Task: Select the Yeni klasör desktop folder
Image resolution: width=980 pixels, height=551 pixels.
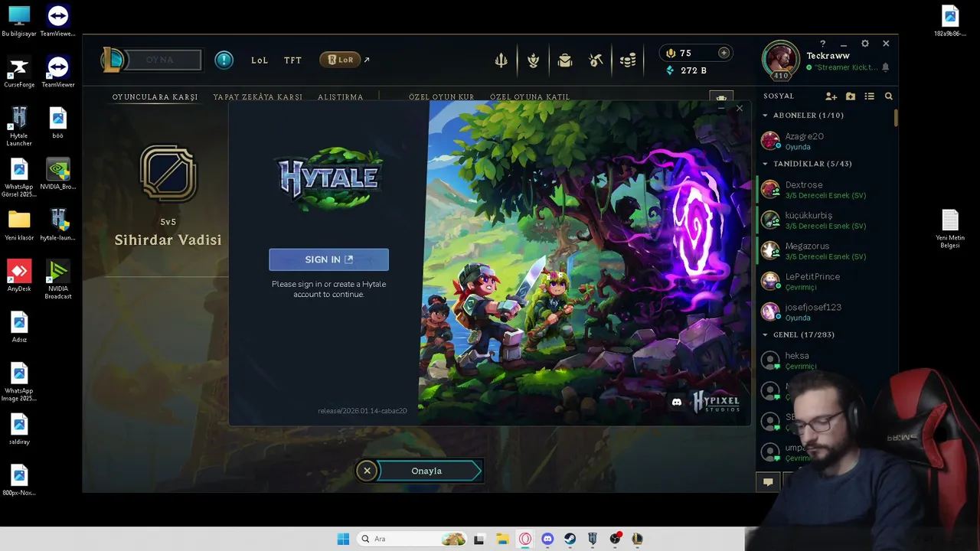Action: point(19,225)
